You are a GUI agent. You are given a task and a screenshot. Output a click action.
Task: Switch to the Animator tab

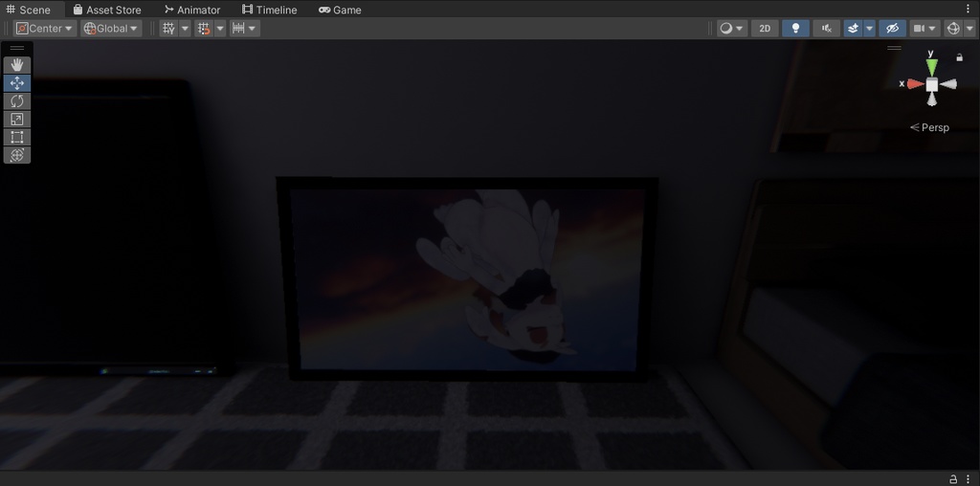tap(192, 10)
